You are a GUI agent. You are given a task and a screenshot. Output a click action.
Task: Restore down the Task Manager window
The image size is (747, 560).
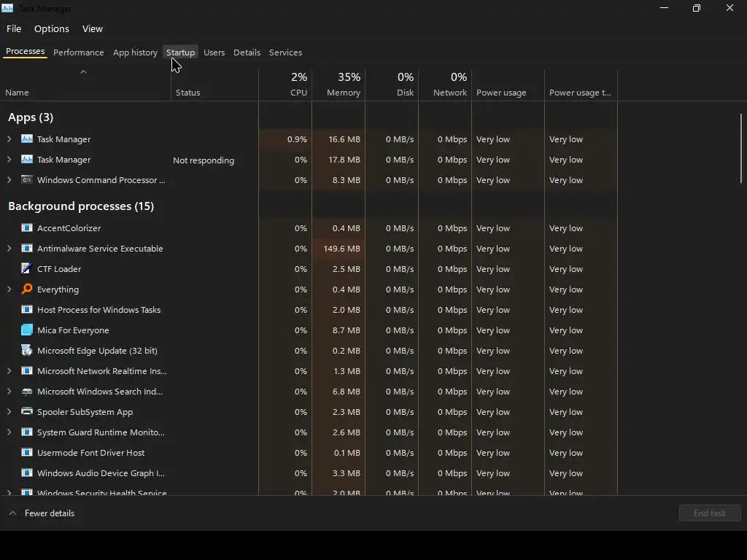click(x=697, y=8)
